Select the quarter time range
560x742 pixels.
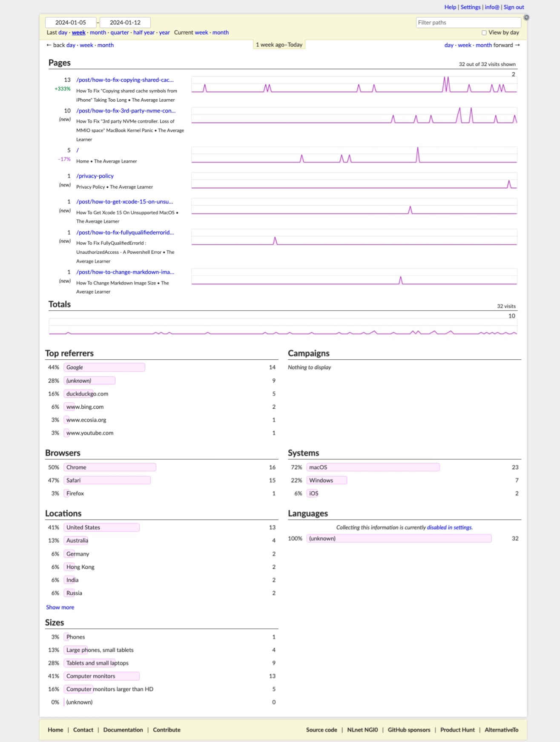(x=120, y=33)
